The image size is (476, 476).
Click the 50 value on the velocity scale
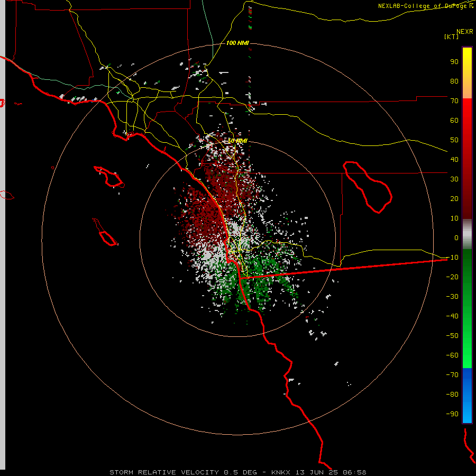[454, 140]
